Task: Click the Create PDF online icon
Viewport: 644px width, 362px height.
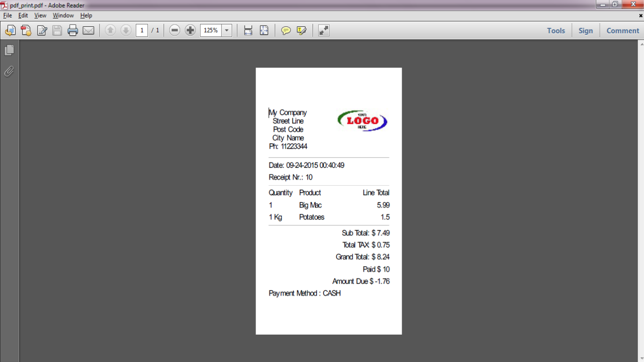Action: (26, 31)
